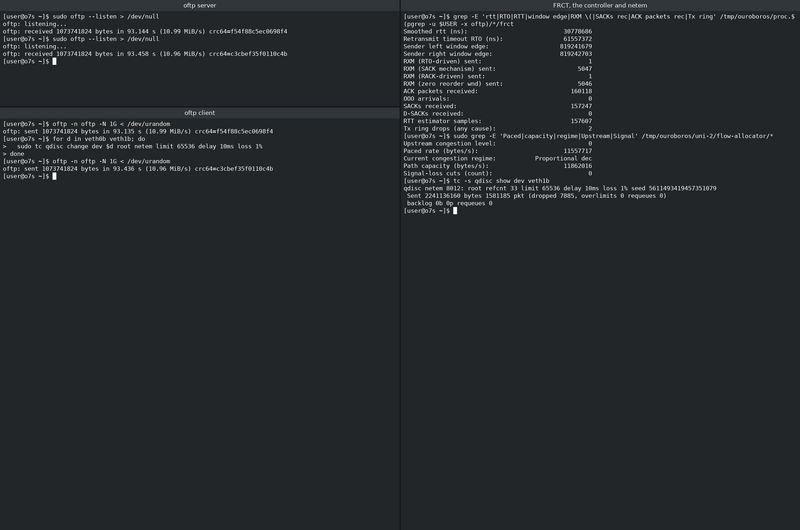Click the 'backlog 0b 0p requeues 0' line

pos(449,204)
